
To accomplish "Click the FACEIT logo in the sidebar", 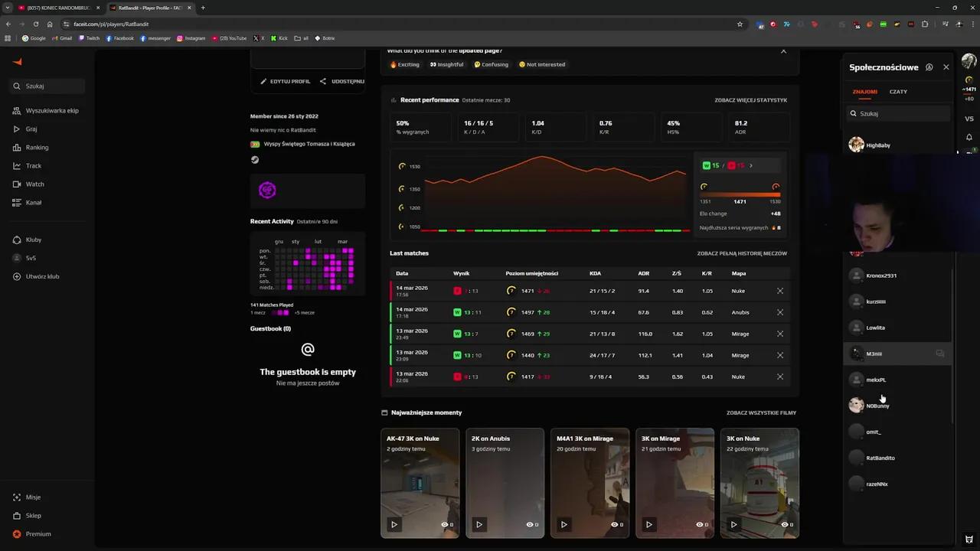I will click(18, 62).
